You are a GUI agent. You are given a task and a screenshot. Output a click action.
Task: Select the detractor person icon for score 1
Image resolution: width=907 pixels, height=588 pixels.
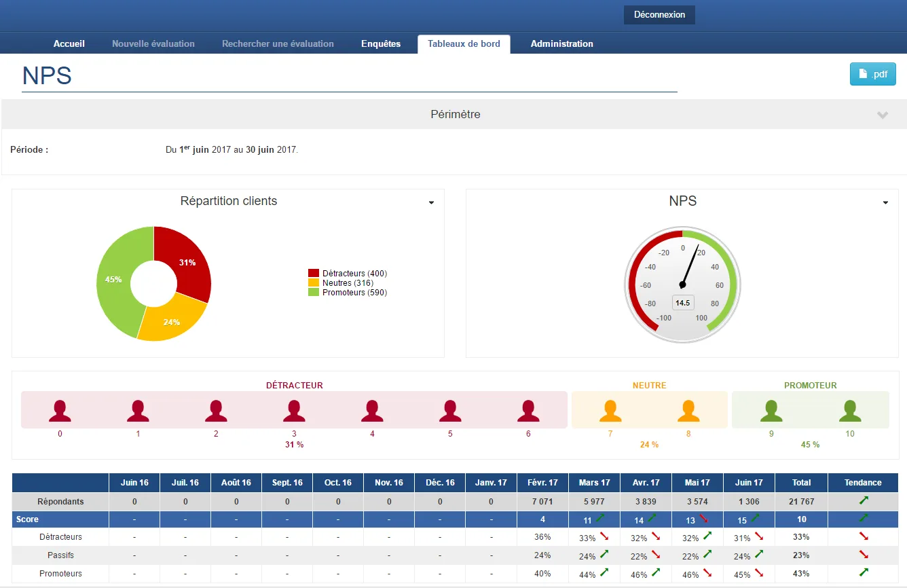coord(138,411)
